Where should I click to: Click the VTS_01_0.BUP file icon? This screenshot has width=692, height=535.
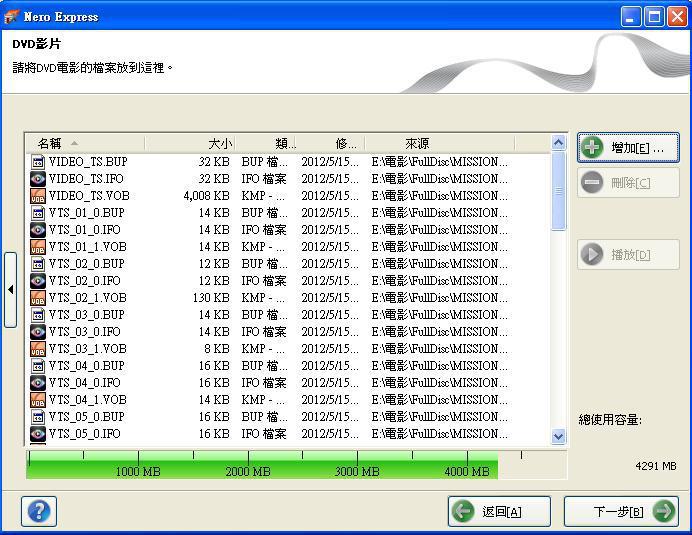(38, 213)
